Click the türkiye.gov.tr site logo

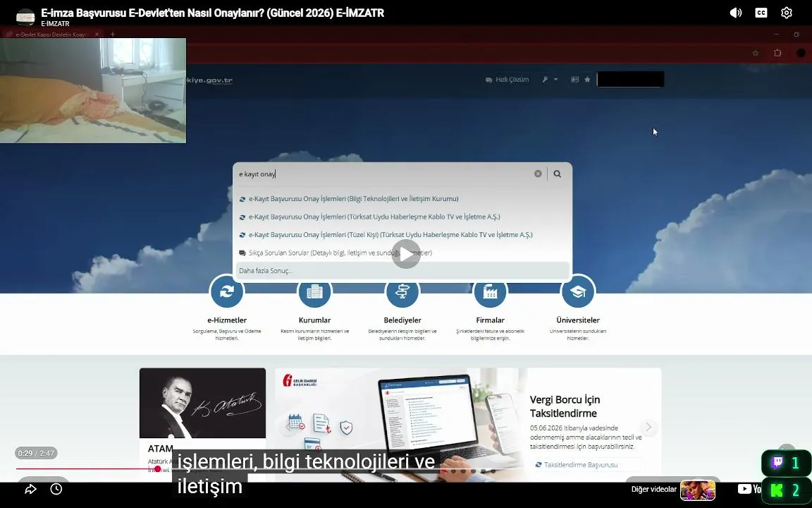[x=209, y=80]
